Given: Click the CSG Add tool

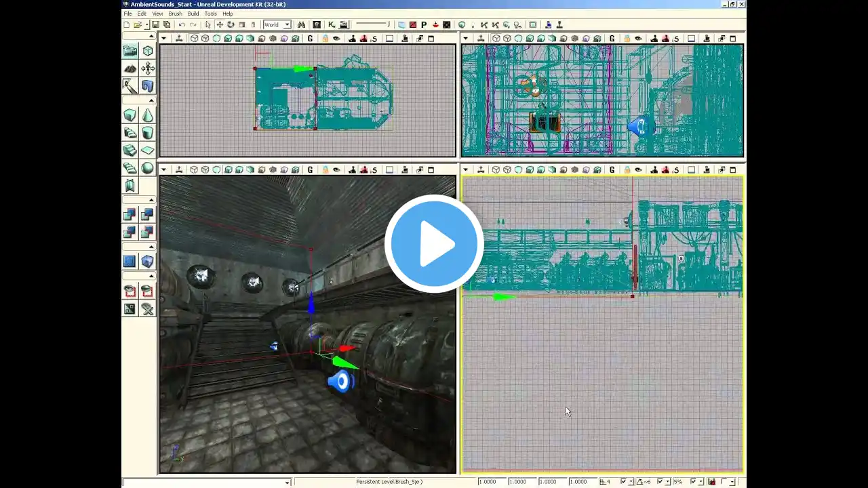Looking at the screenshot, I should [130, 215].
